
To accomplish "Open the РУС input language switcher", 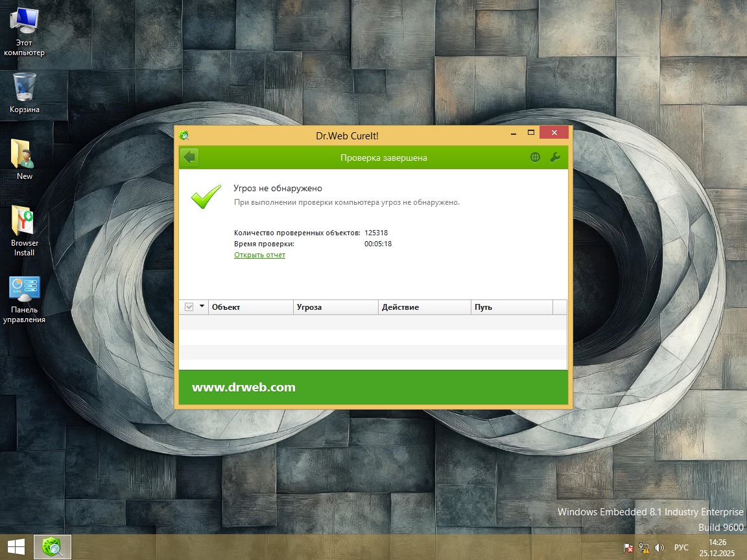I will (x=681, y=548).
